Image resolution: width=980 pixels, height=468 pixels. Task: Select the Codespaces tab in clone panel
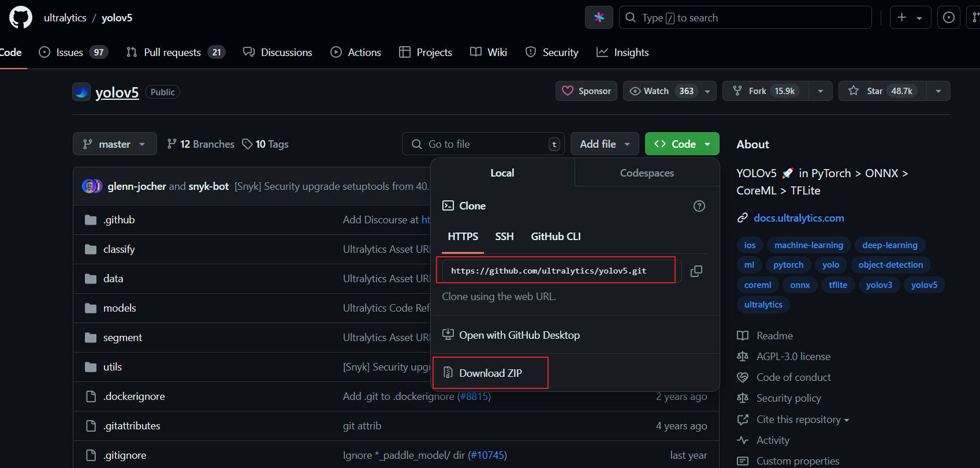point(647,173)
